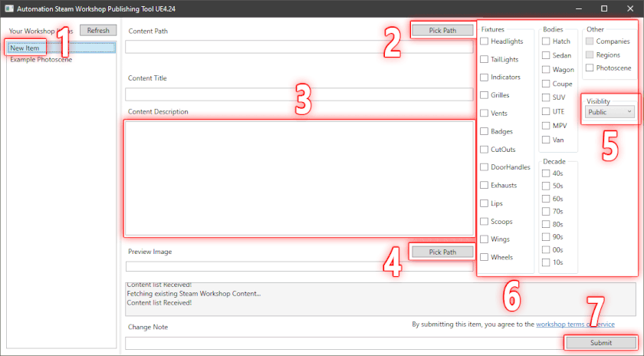644x356 pixels.
Task: Click Pick Path next to Preview Image
Action: 442,252
